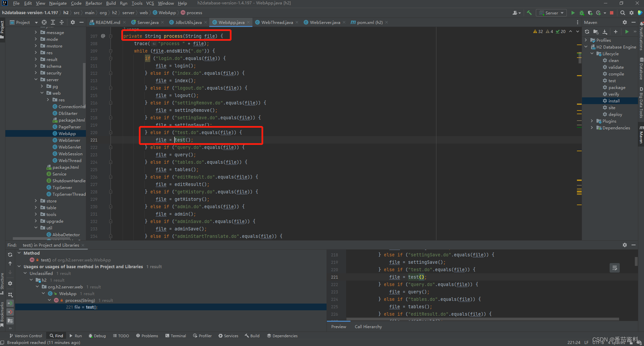Screen dimensions: 644x346
Task: Open Find panel settings gear on left strip
Action: [x=10, y=283]
